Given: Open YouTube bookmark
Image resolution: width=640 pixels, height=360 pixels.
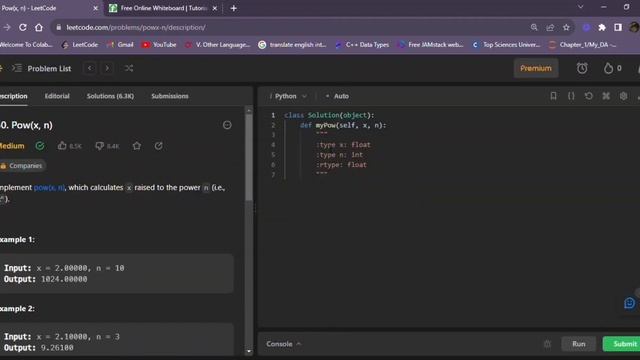Looking at the screenshot, I should pyautogui.click(x=159, y=44).
